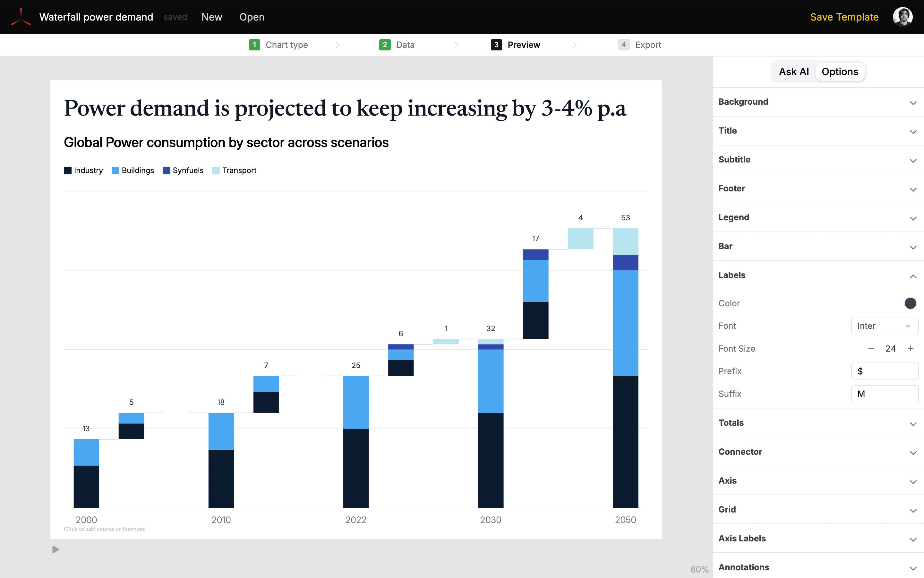This screenshot has width=924, height=578.
Task: Click the Open menu item
Action: click(252, 17)
